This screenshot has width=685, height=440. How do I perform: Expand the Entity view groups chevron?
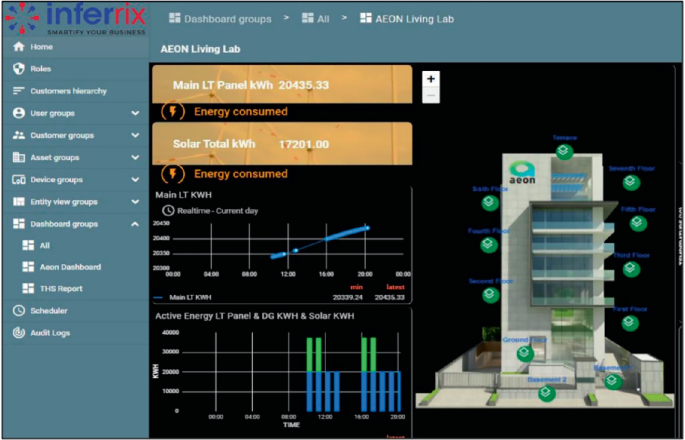tap(135, 202)
